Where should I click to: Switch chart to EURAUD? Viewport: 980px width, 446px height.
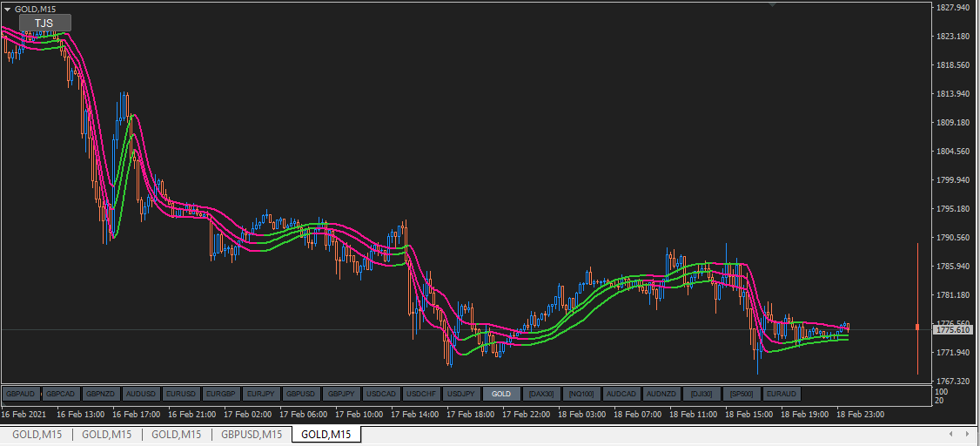click(782, 394)
